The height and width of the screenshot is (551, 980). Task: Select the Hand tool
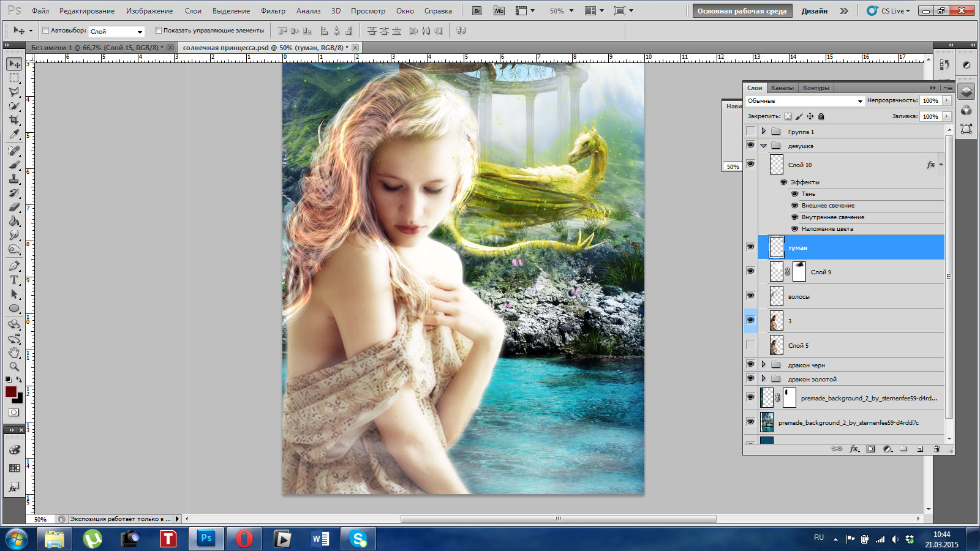[14, 353]
